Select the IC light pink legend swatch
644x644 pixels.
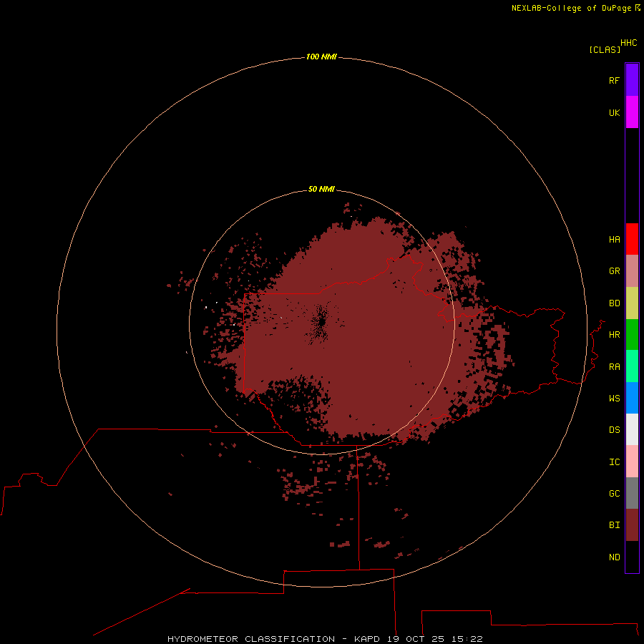632,462
